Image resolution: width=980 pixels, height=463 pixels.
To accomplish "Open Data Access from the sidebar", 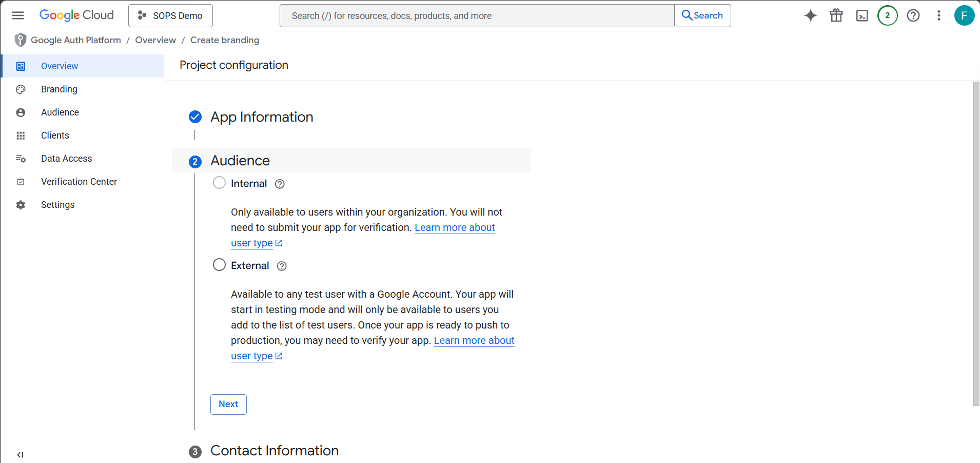I will [x=66, y=158].
